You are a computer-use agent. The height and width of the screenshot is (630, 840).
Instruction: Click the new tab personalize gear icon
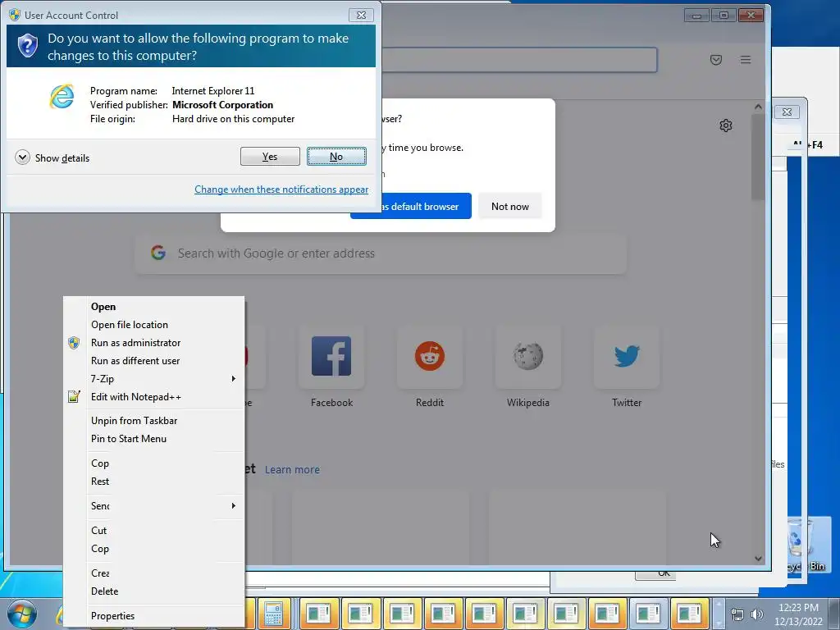(726, 126)
